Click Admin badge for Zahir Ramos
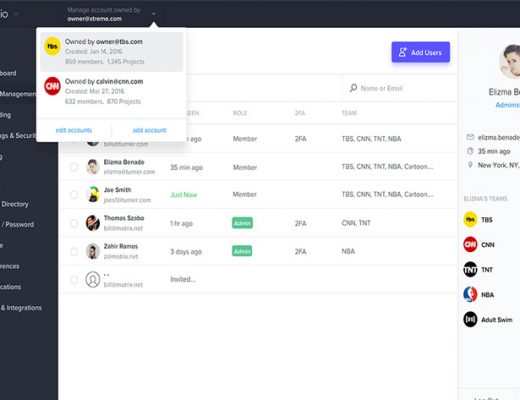 [x=242, y=251]
